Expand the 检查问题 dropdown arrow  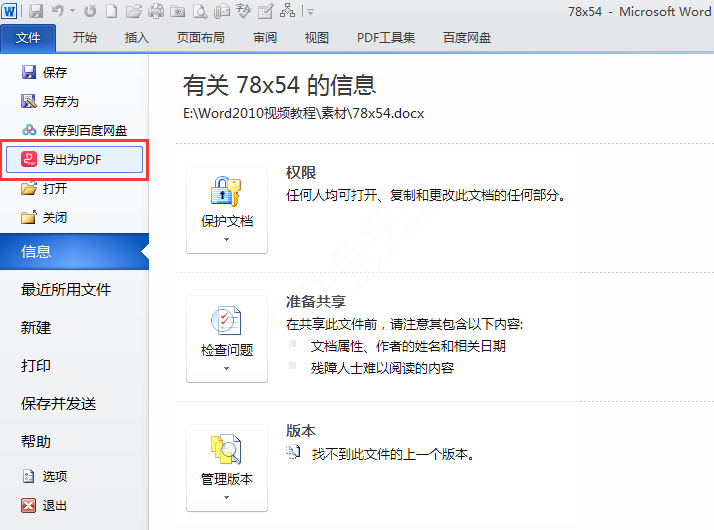coord(227,368)
